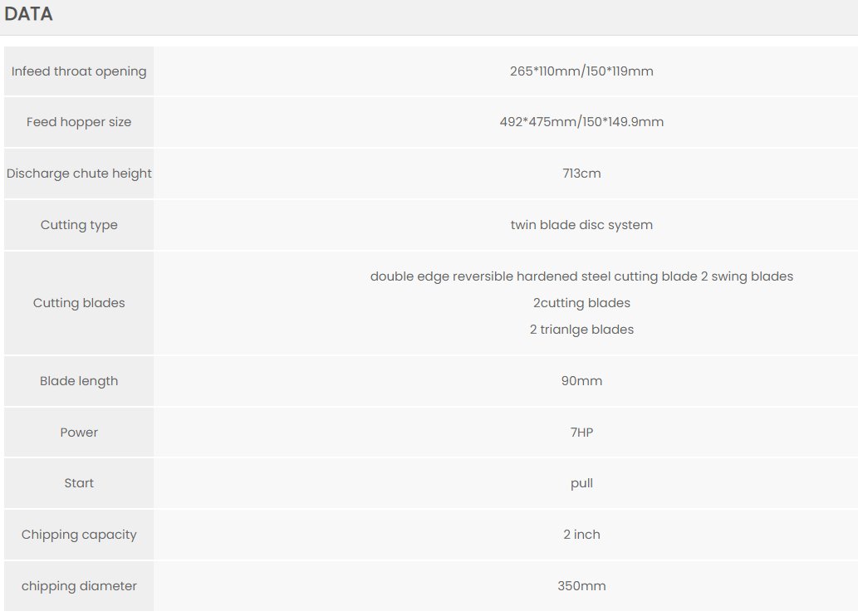
Task: Select the 'Feed hopper size' label
Action: [79, 122]
